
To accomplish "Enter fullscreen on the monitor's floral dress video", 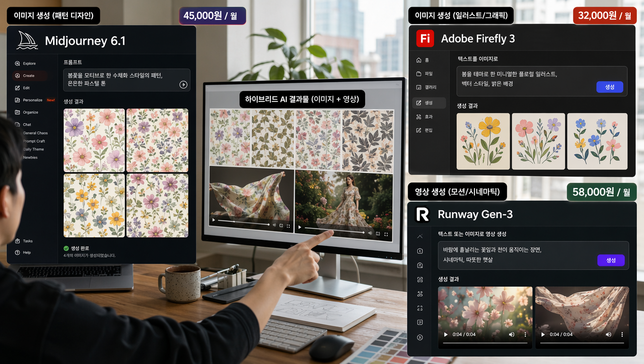I will point(386,234).
